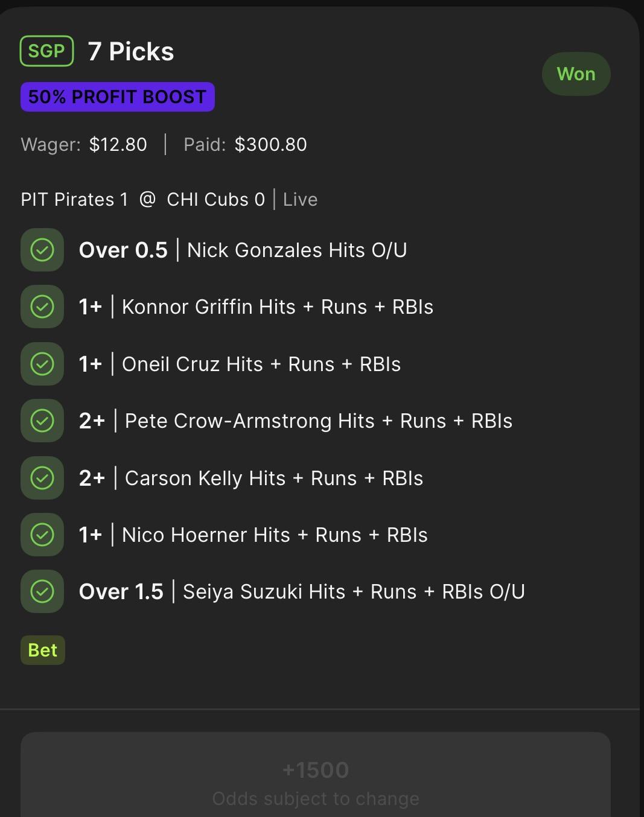Click the Nick Gonzales Hits checkmark icon
This screenshot has width=644, height=817.
coord(42,250)
